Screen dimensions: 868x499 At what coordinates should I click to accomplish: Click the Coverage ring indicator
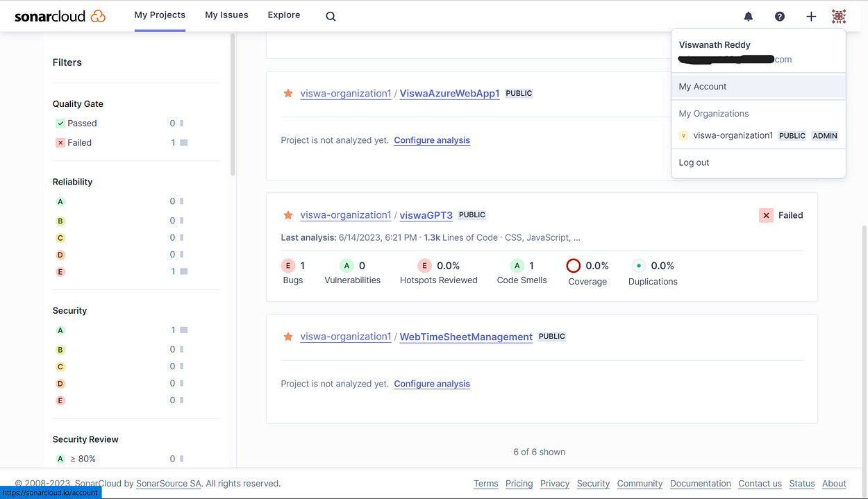click(573, 266)
